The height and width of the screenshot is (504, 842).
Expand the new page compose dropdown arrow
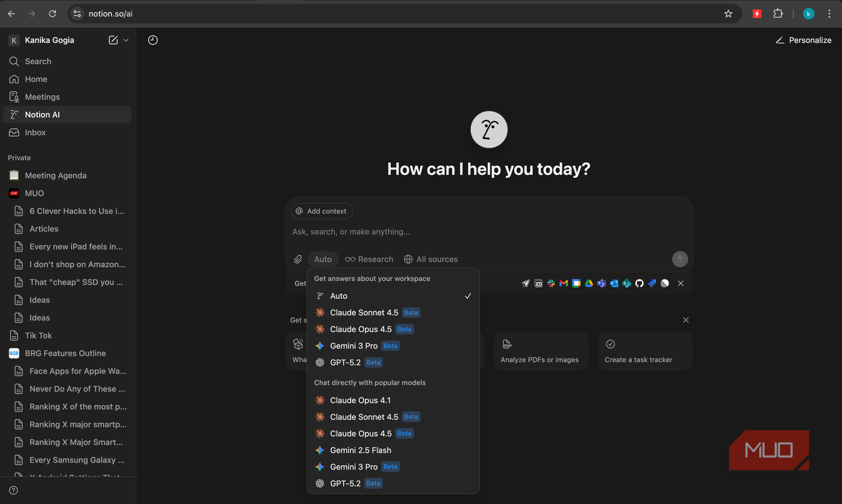click(x=126, y=40)
